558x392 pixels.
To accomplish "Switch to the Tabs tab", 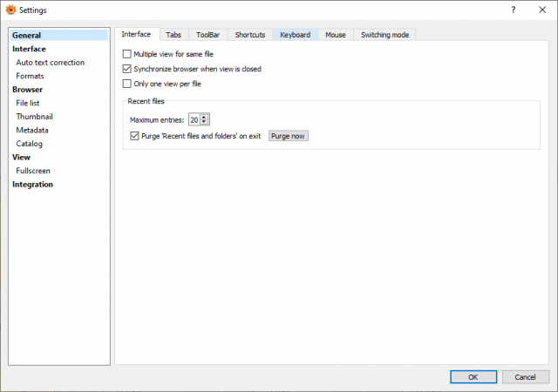I will point(174,35).
